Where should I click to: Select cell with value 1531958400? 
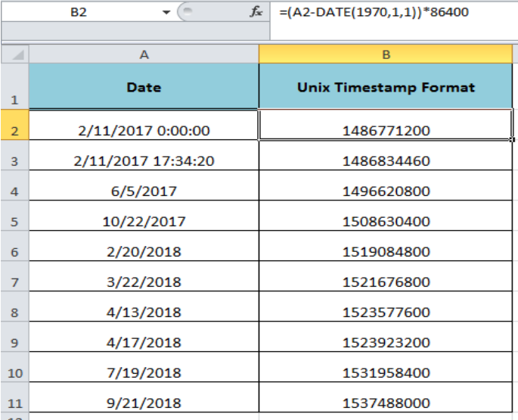[386, 367]
